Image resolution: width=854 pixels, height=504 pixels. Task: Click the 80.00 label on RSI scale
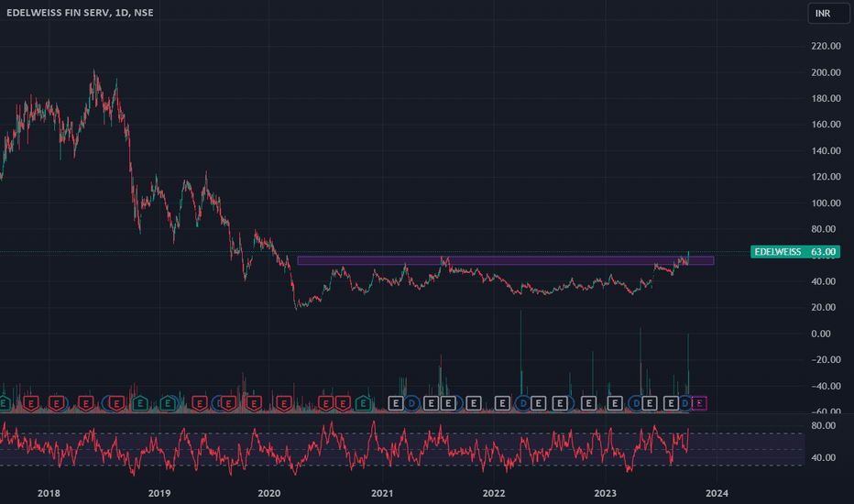click(824, 425)
